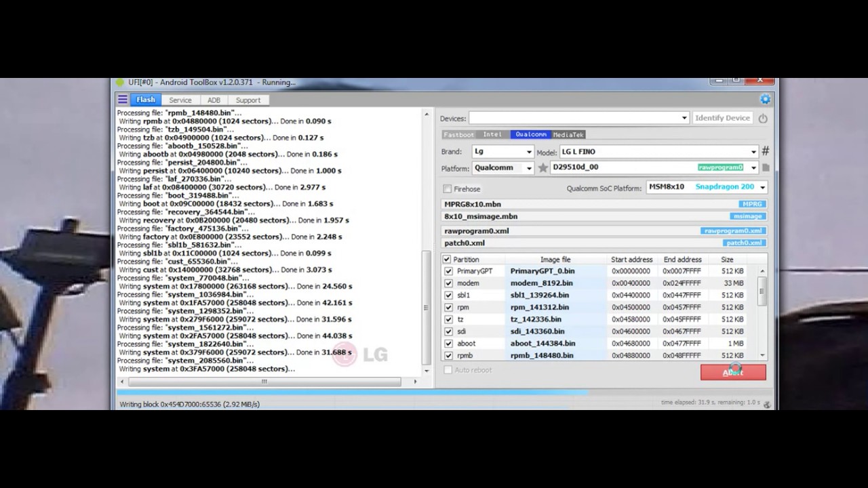
Task: Uncheck the modem partition checkbox
Action: (448, 283)
